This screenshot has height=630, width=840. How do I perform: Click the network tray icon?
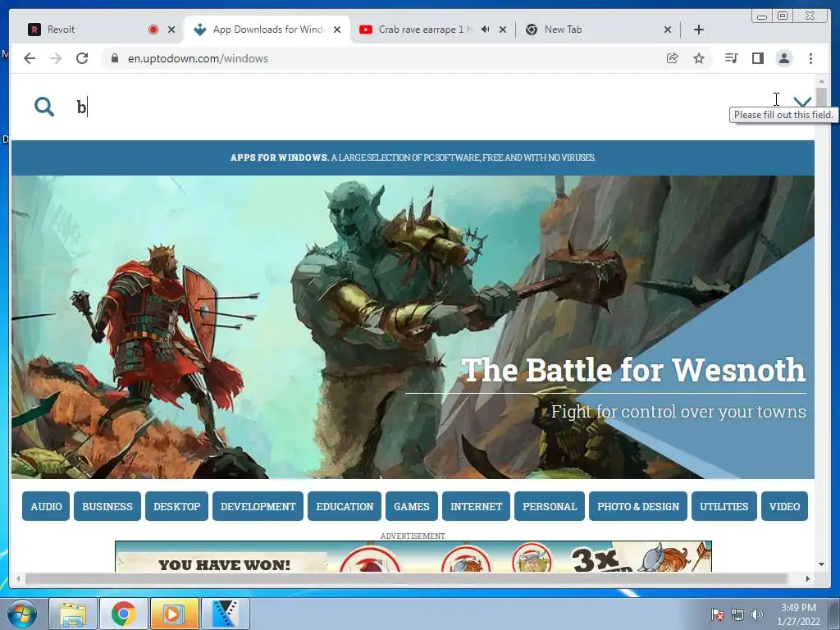click(x=737, y=614)
